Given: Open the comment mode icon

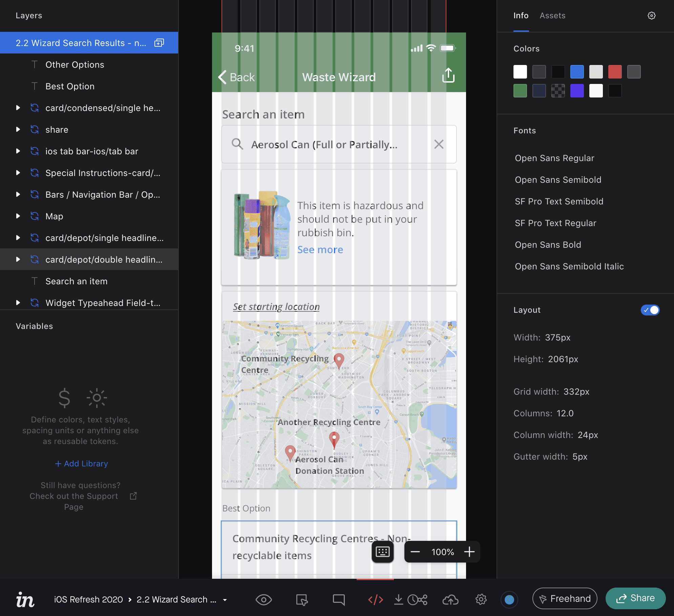Looking at the screenshot, I should [x=338, y=599].
